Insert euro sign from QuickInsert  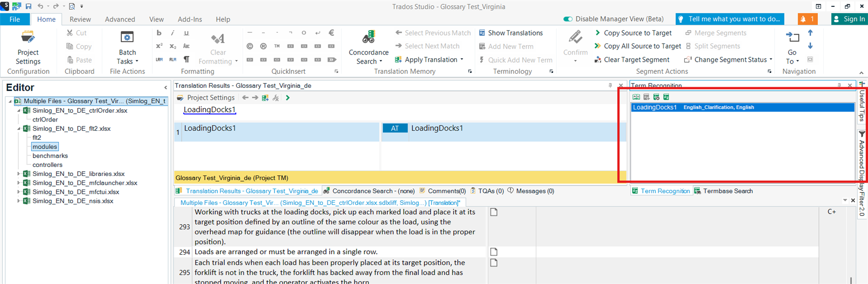pyautogui.click(x=331, y=33)
